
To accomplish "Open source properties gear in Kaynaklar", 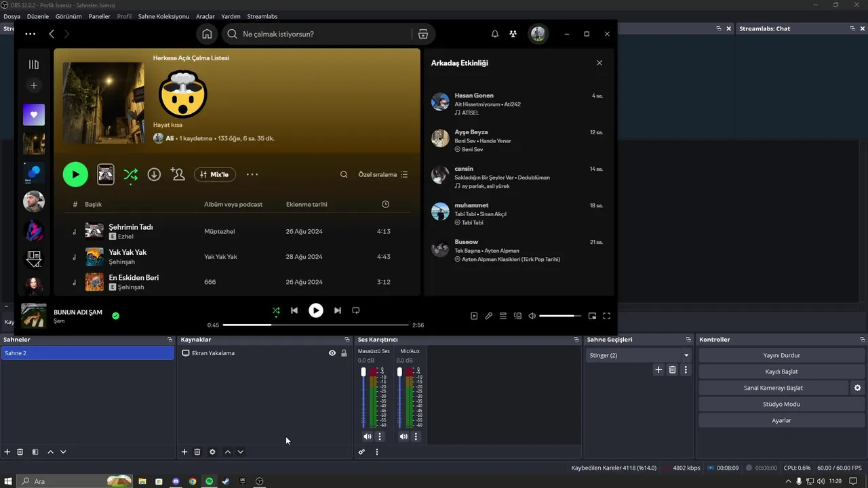I will [212, 452].
